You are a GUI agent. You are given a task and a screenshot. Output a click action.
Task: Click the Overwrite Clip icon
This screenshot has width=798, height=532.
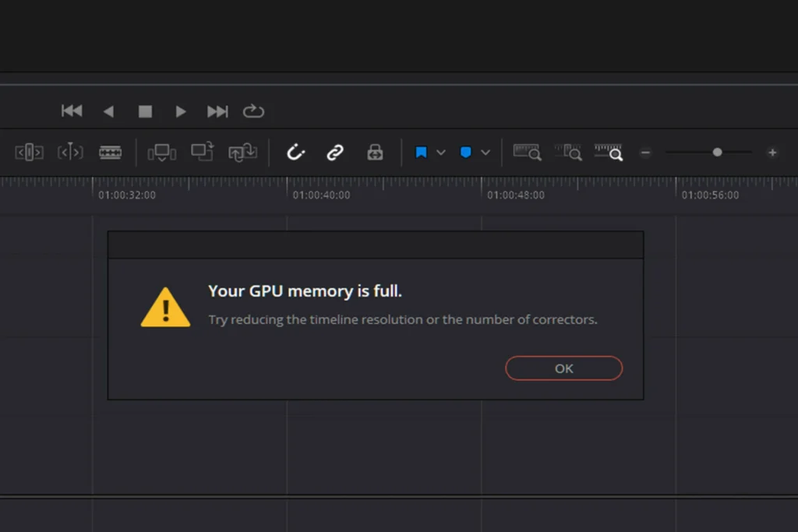[202, 152]
